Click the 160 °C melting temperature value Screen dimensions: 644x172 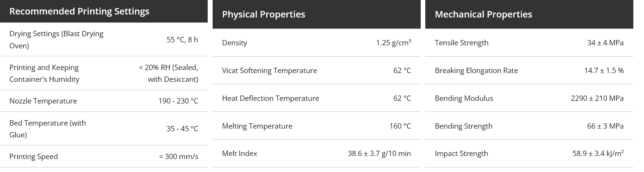[400, 126]
